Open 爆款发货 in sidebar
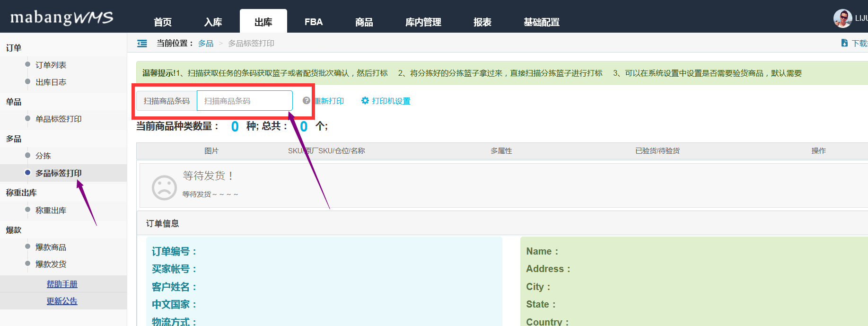 (51, 264)
